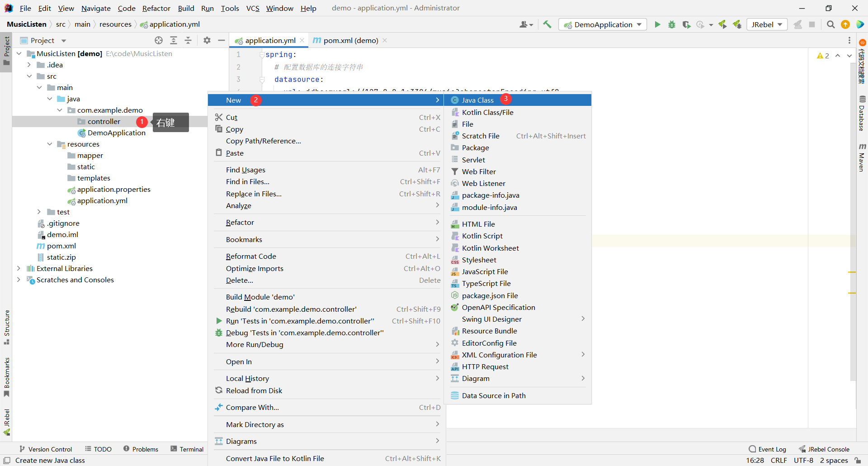Click the Build Project hammer icon

(x=547, y=24)
